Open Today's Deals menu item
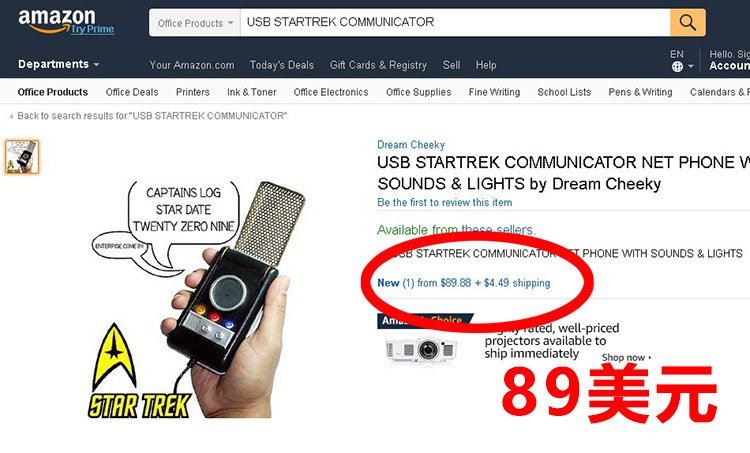Viewport: 750px width, 453px height. click(x=282, y=65)
